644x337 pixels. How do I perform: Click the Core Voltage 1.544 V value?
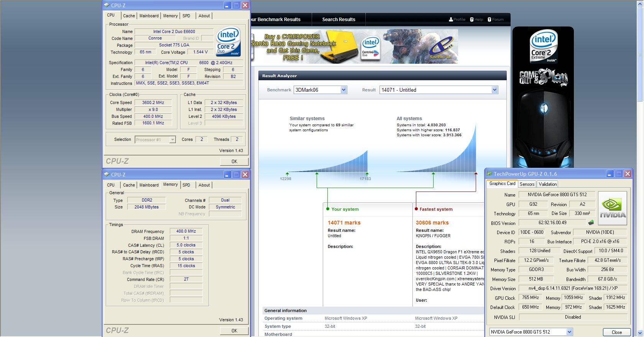(200, 52)
